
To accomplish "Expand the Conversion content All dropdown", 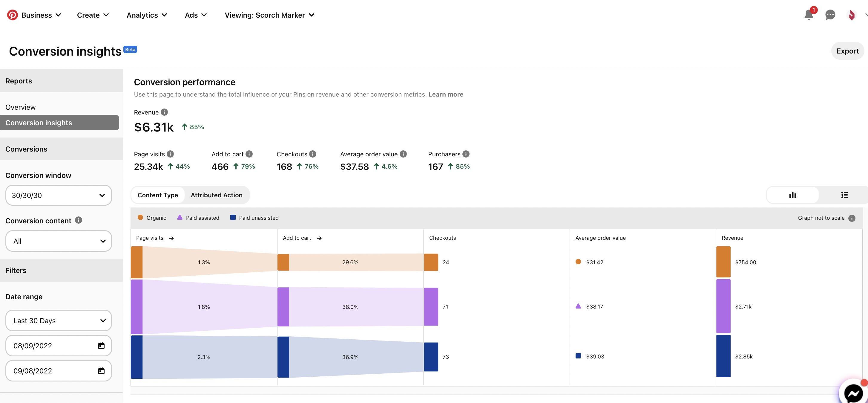I will point(59,241).
